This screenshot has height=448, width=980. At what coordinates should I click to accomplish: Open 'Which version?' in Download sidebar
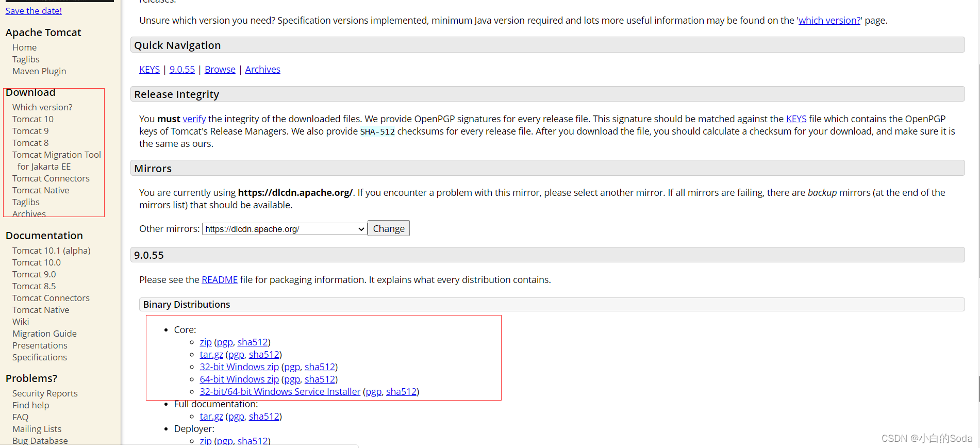[x=42, y=107]
